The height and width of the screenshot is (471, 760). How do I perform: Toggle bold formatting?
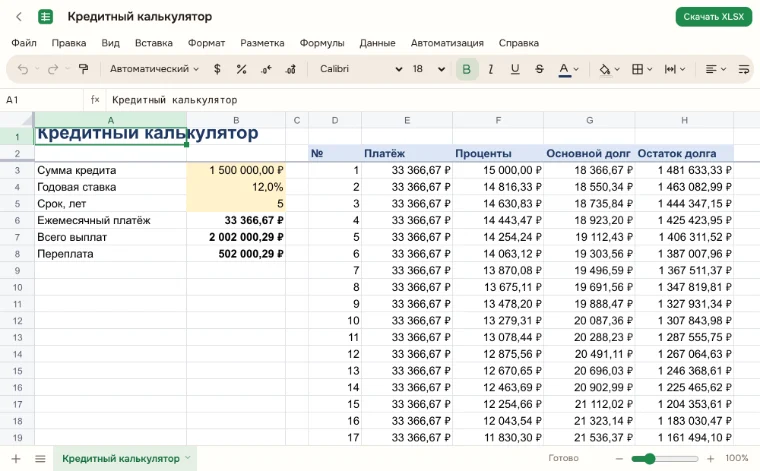click(x=467, y=69)
